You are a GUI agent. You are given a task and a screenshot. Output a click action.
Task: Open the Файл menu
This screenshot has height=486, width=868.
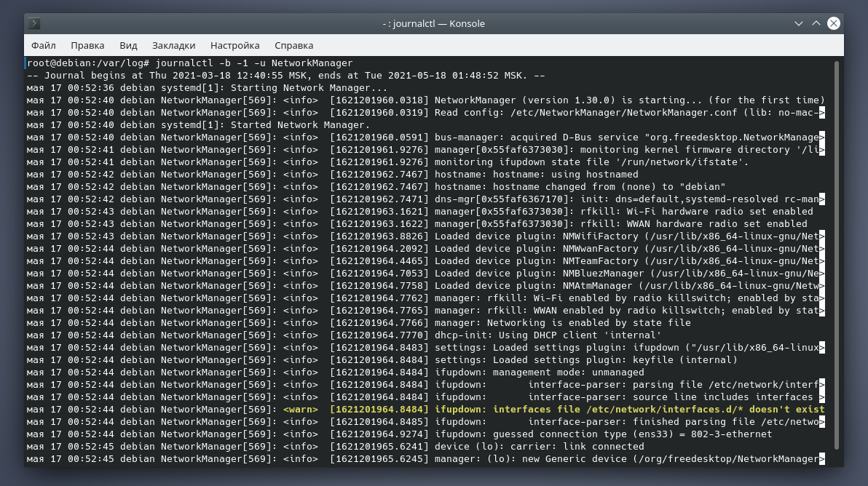tap(44, 45)
